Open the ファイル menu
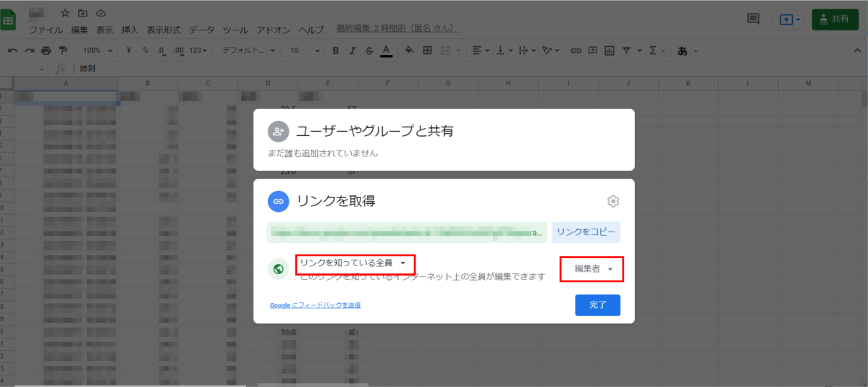868x387 pixels. [x=46, y=30]
